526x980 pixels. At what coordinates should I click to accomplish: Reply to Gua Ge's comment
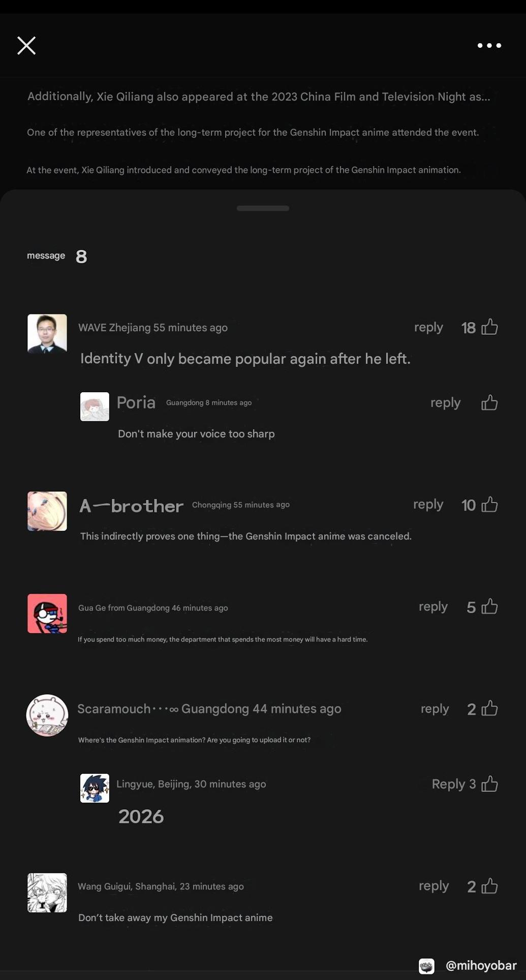[x=433, y=607]
